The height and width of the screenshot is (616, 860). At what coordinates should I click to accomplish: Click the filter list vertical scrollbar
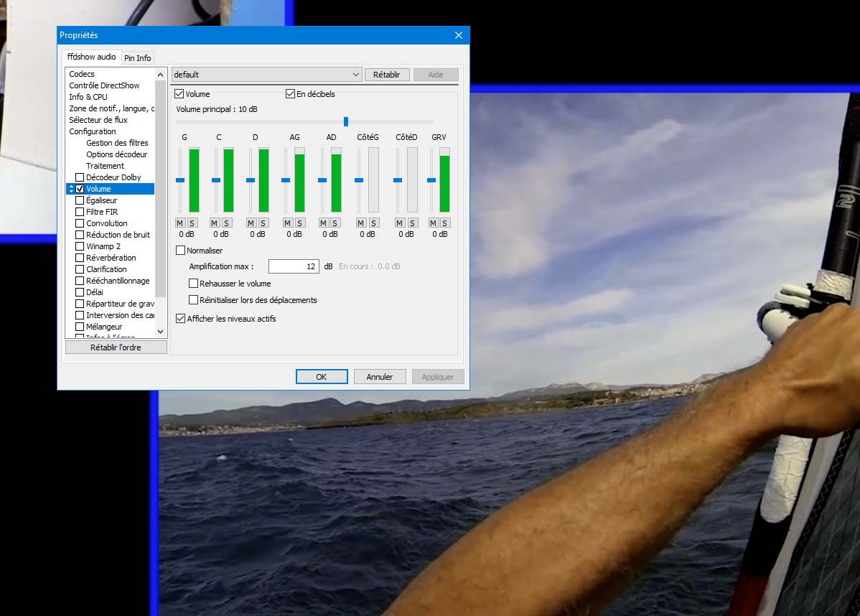(x=160, y=189)
